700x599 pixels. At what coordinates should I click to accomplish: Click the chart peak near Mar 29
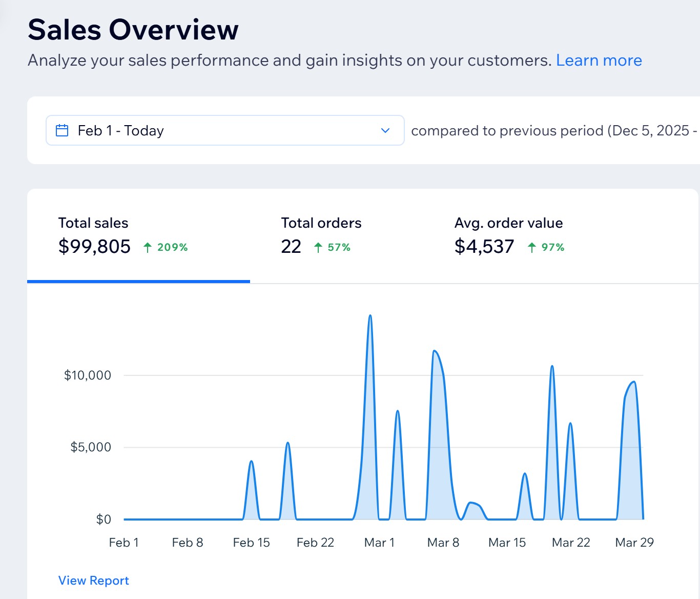tap(634, 382)
